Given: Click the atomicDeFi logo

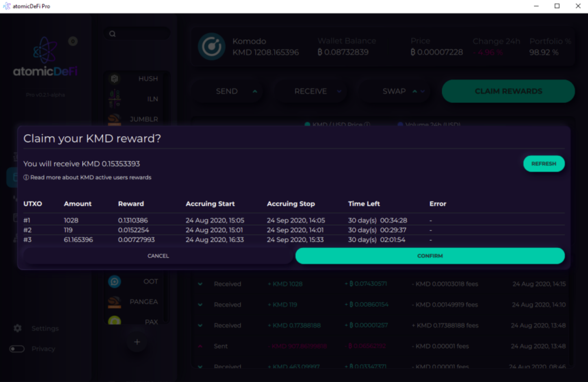Looking at the screenshot, I should pyautogui.click(x=45, y=57).
